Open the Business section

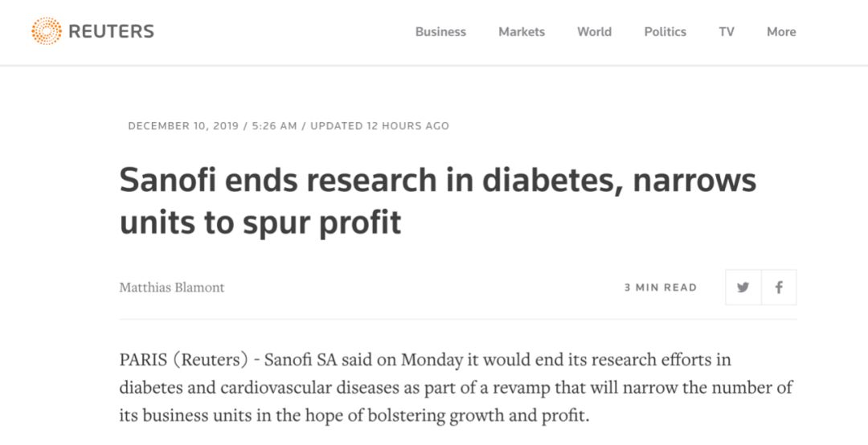[x=440, y=32]
